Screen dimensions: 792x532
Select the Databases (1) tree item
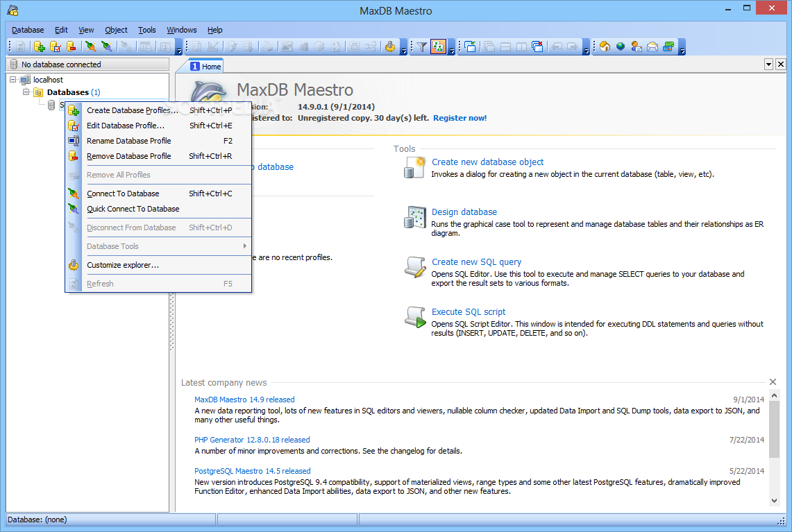click(x=74, y=92)
